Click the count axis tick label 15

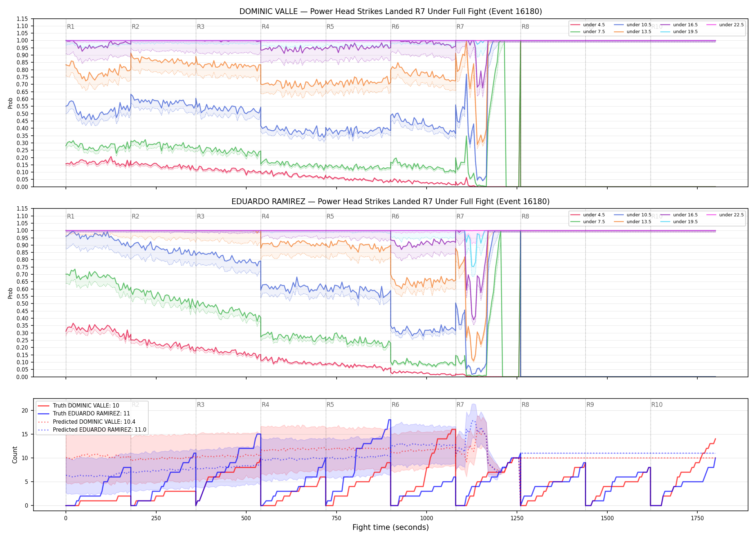[x=25, y=435]
